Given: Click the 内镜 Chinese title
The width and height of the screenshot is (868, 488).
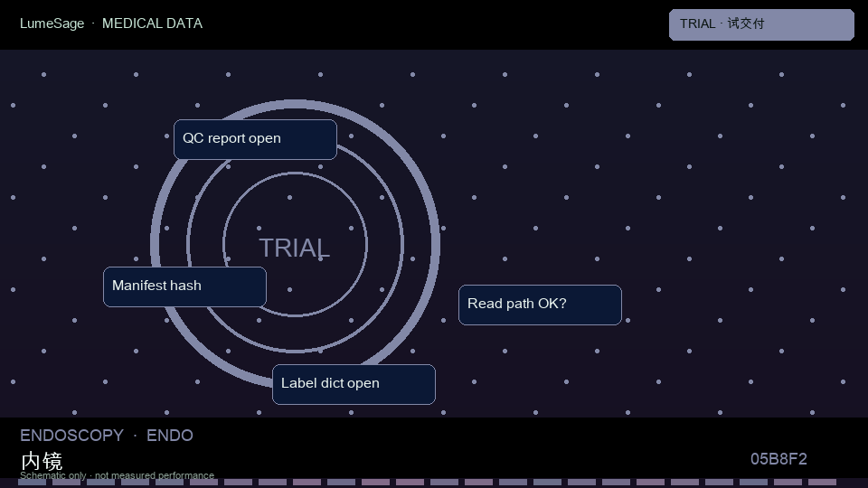Looking at the screenshot, I should tap(42, 460).
